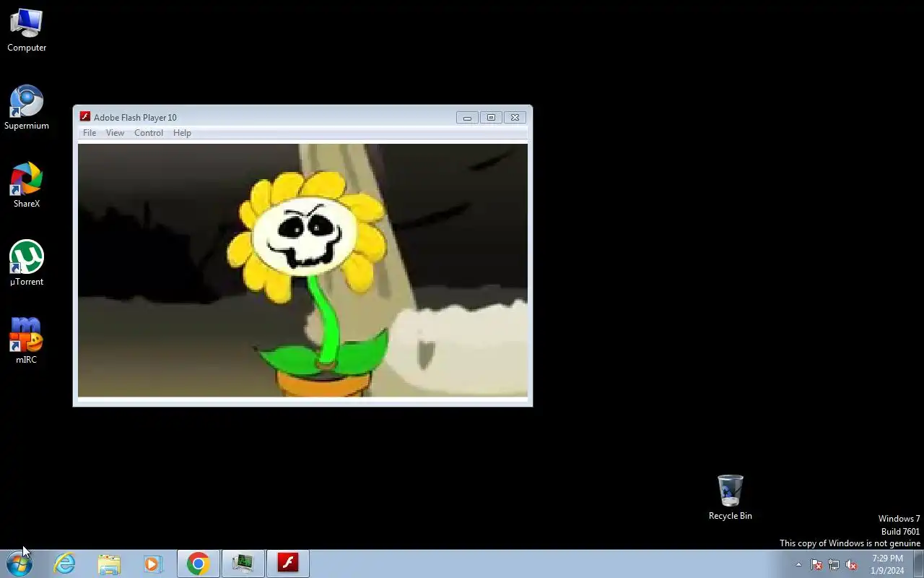Open Windows Media Player from the taskbar
The width and height of the screenshot is (924, 578).
pos(152,564)
